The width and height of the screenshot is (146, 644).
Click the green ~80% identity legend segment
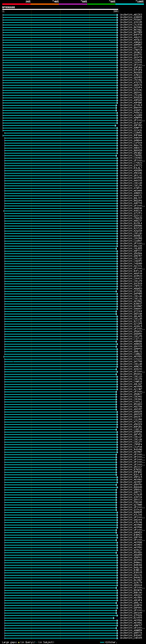[101, 4]
